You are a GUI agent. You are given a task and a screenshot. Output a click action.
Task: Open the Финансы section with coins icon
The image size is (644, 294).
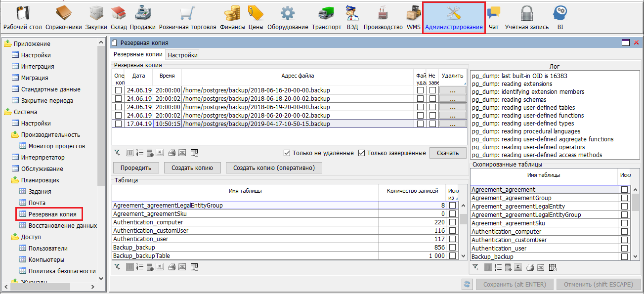coord(232,17)
